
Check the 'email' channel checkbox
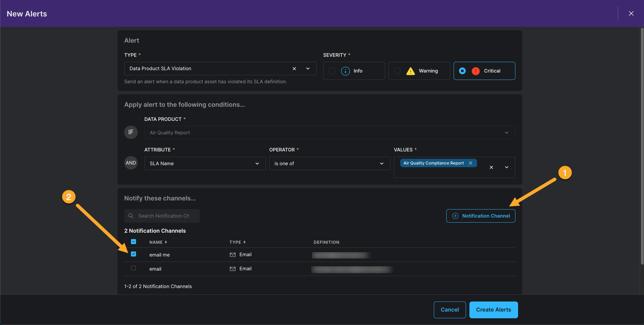click(133, 268)
